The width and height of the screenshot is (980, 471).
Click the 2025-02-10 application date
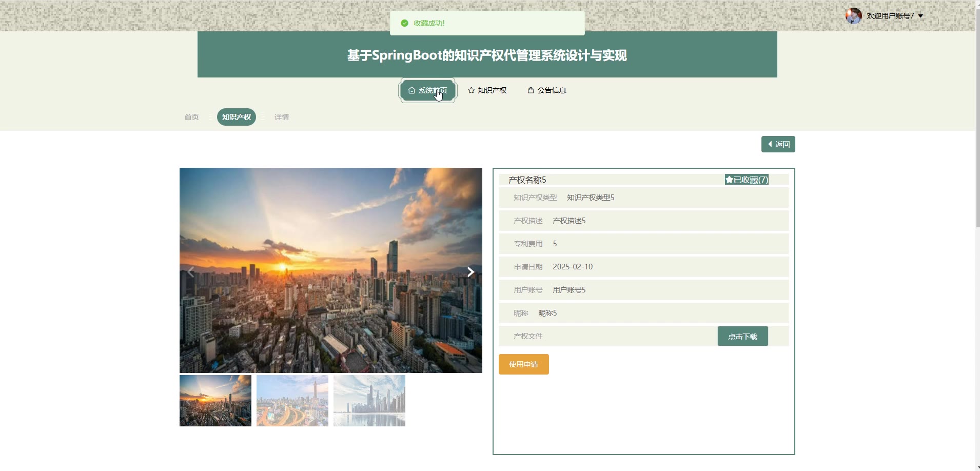click(x=573, y=267)
